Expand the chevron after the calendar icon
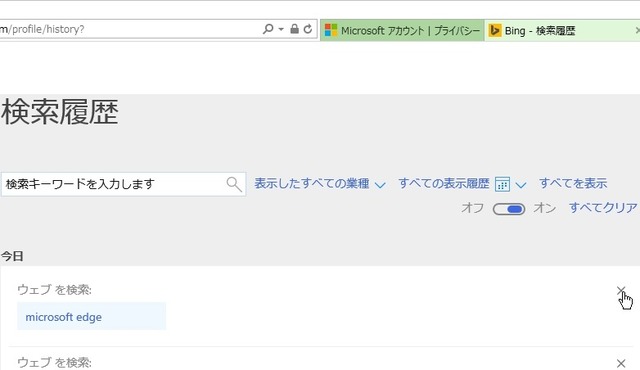Viewport: 640px width, 370px height. click(x=520, y=185)
